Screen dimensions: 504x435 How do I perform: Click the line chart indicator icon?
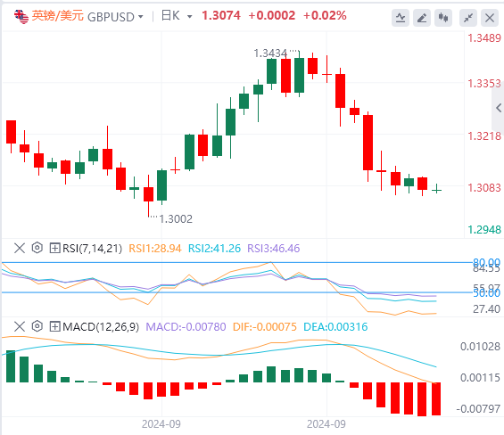pos(401,17)
